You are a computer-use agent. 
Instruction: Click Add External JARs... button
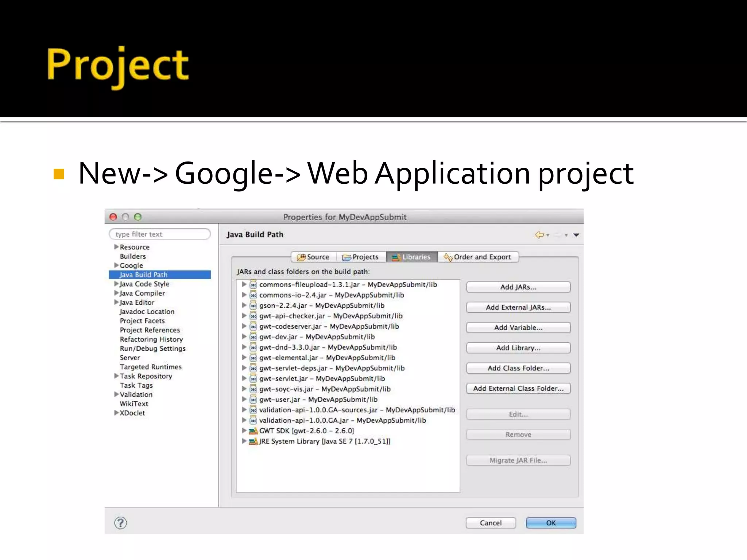(x=518, y=307)
